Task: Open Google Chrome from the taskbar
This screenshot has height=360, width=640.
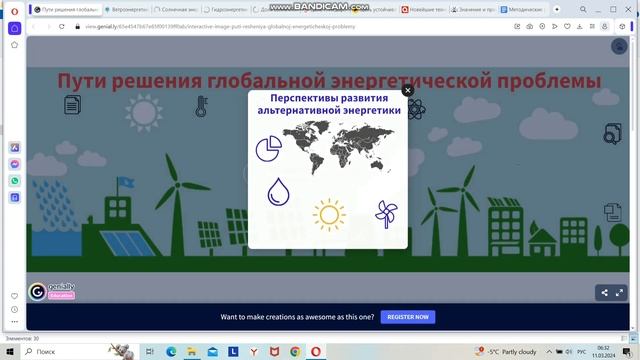Action: pos(295,351)
